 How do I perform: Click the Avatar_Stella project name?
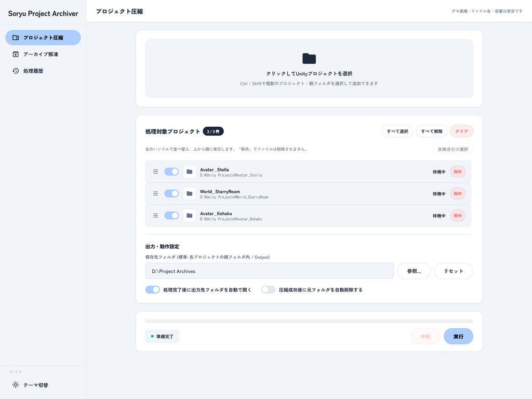(x=215, y=170)
